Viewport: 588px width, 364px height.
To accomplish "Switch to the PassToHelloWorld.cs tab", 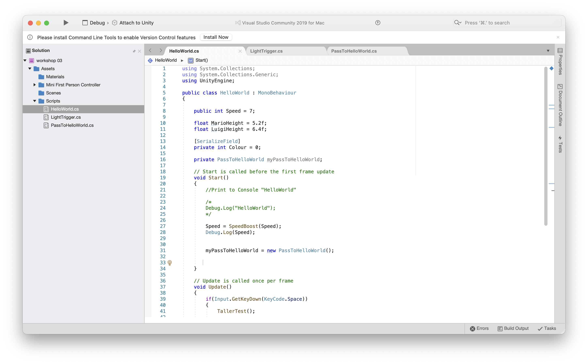I will (x=354, y=51).
